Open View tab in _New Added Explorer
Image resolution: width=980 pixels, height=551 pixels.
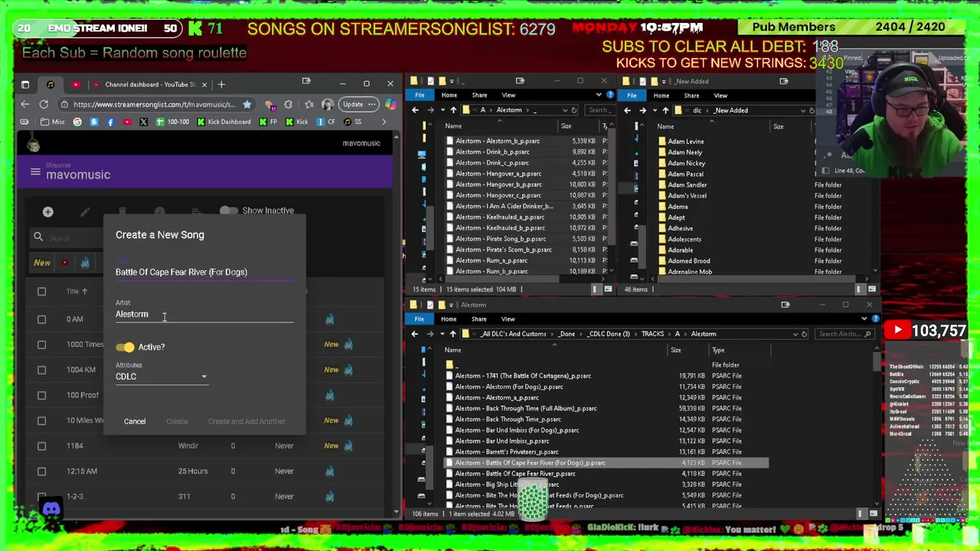click(720, 96)
